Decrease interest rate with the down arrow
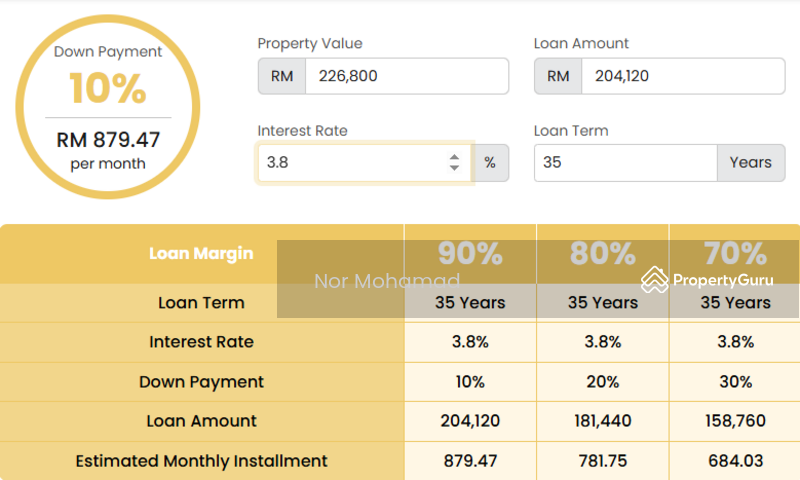The width and height of the screenshot is (800, 480). [x=454, y=168]
